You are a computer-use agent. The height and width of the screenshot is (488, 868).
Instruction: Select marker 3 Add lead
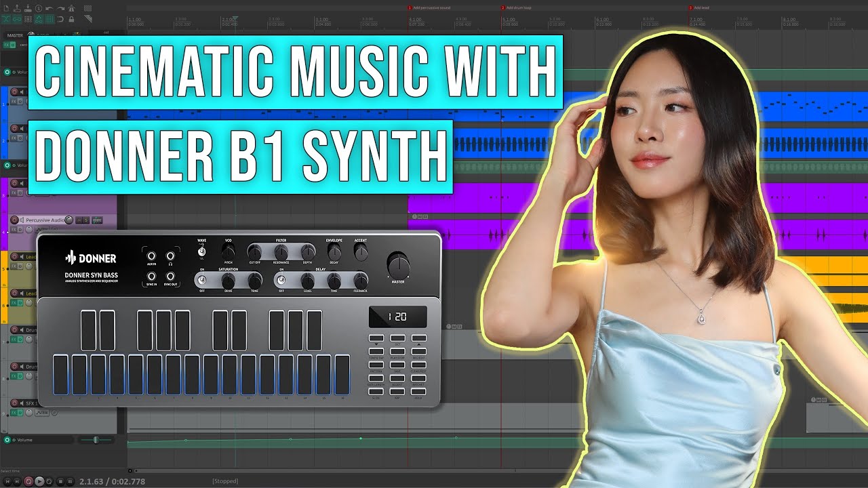698,7
